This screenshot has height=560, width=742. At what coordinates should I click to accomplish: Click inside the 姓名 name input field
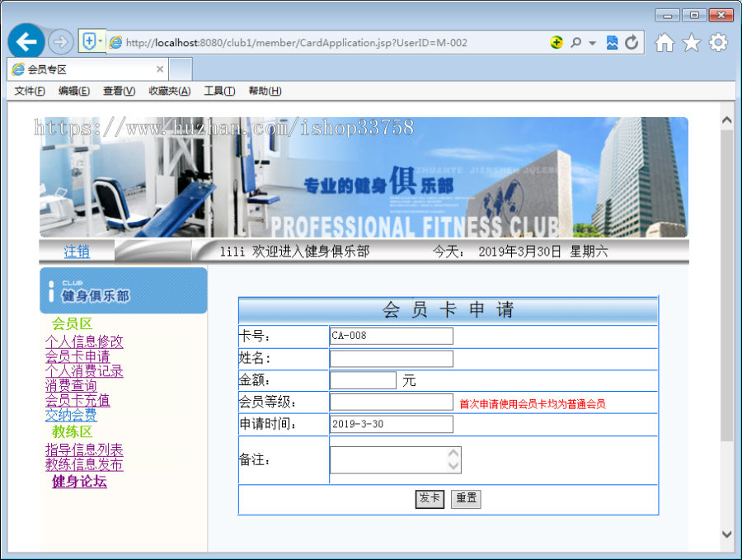coord(391,358)
